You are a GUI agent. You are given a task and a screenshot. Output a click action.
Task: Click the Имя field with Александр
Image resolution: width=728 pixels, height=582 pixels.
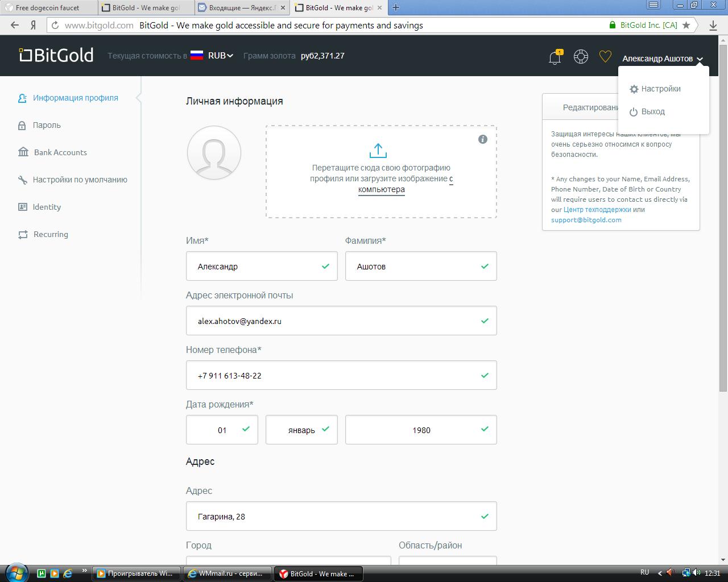click(x=262, y=266)
